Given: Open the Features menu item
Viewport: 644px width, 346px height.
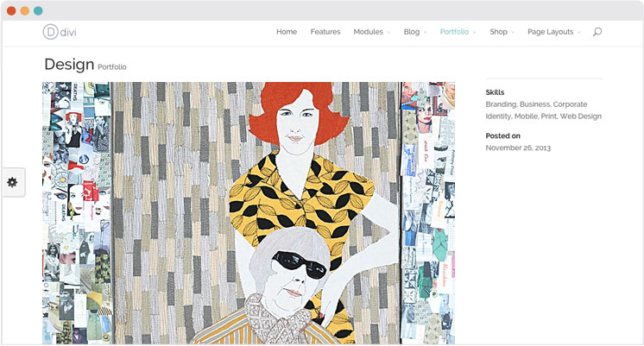Looking at the screenshot, I should [325, 32].
